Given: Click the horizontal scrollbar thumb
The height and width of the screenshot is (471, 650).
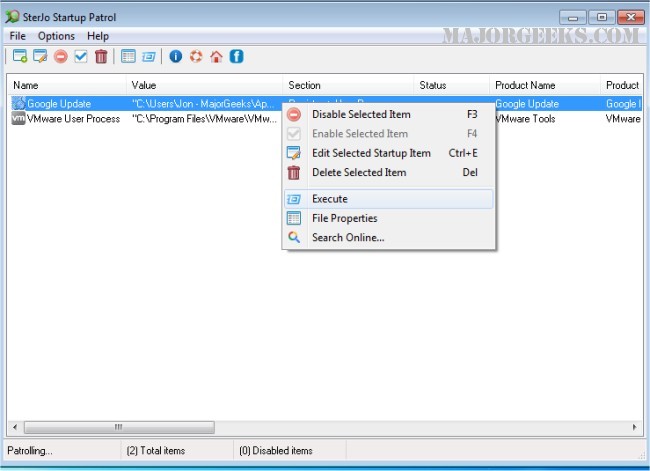Looking at the screenshot, I should click(119, 427).
